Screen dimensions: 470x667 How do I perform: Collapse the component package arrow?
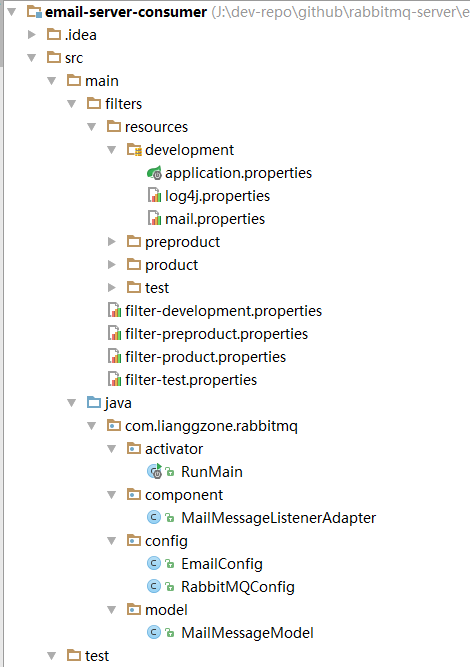[x=111, y=495]
